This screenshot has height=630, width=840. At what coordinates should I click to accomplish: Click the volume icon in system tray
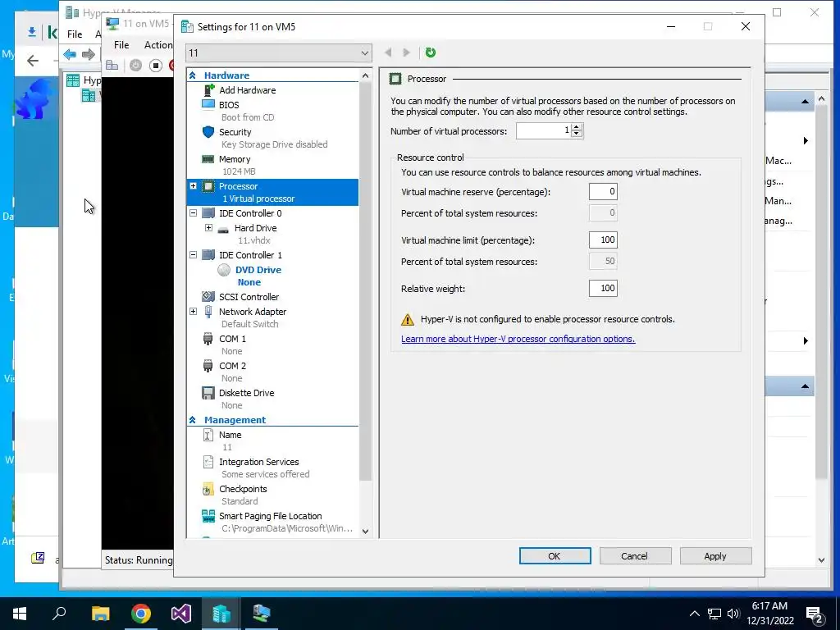[x=733, y=614]
